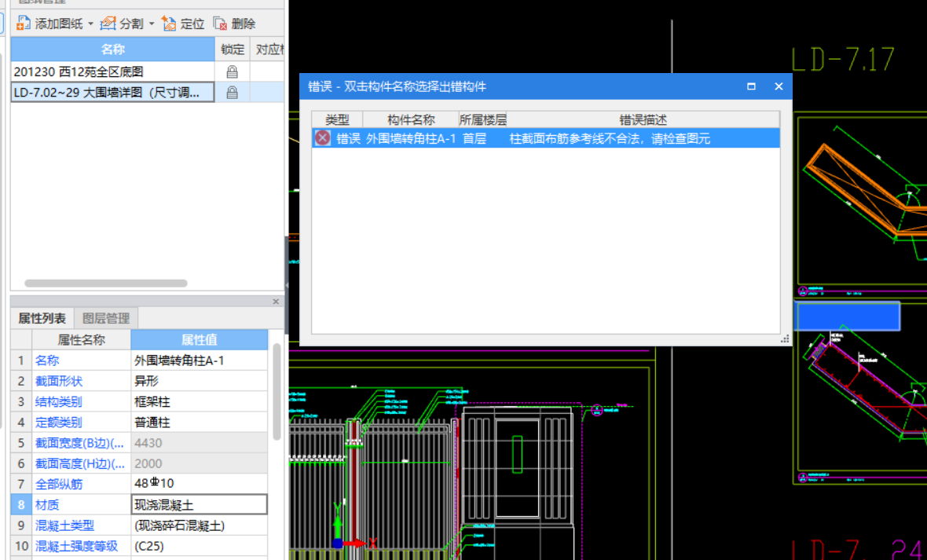Click the 截面高度(H边) property link

tap(80, 463)
